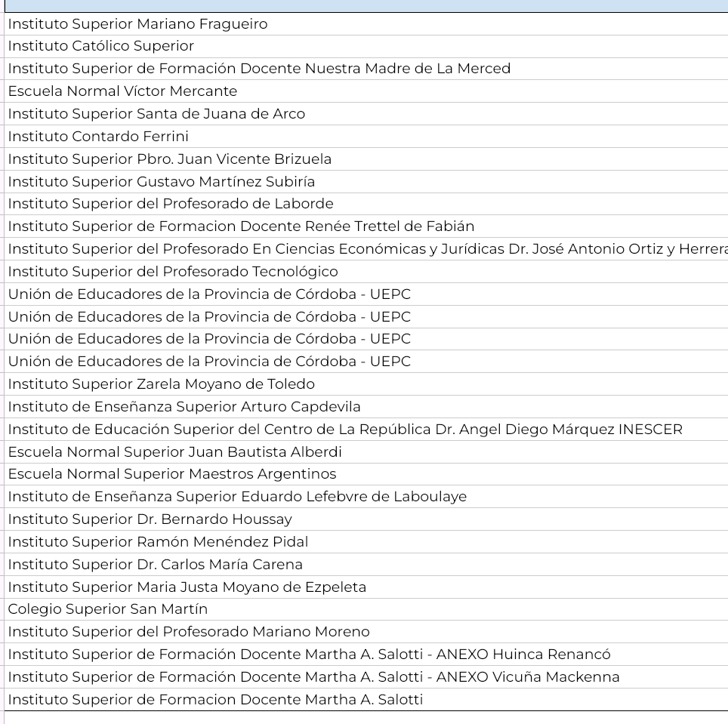Click Escuela Normal Víctor Mercante cell
Image resolution: width=728 pixels, height=724 pixels.
point(366,91)
